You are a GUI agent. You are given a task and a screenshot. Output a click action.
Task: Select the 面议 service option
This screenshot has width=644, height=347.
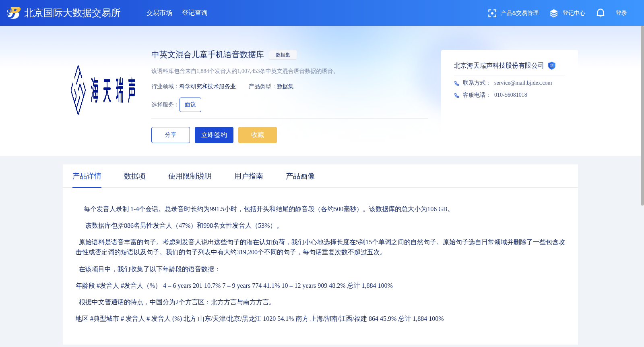tap(190, 105)
